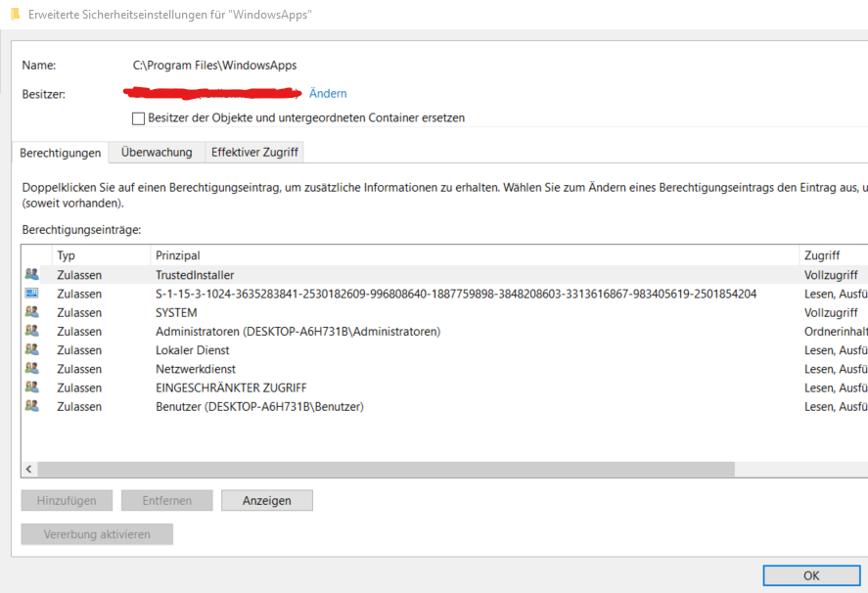Select the S-1-15-3-1024 SID principal entry
Viewport: 868px width, 593px height.
[x=456, y=294]
